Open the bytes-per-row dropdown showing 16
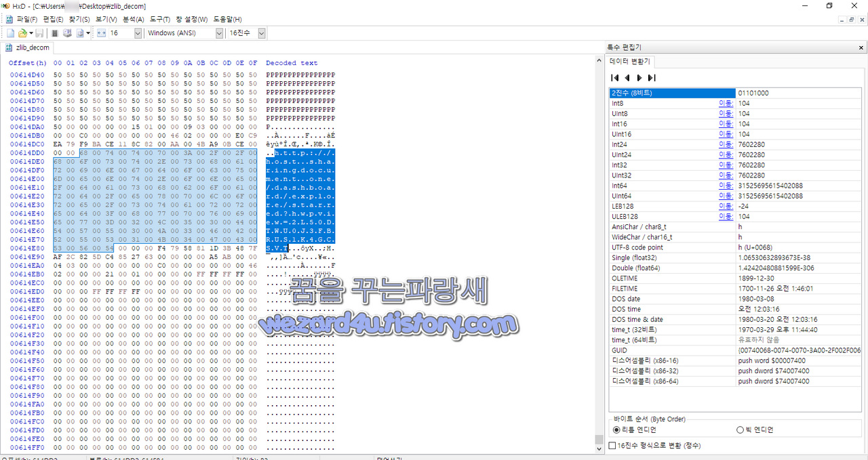This screenshot has width=868, height=460. click(138, 33)
